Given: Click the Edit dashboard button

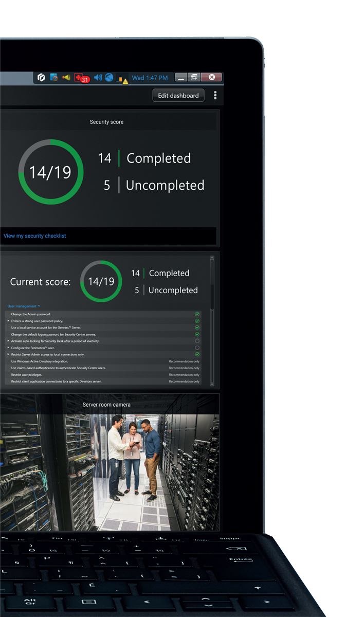Looking at the screenshot, I should 178,96.
